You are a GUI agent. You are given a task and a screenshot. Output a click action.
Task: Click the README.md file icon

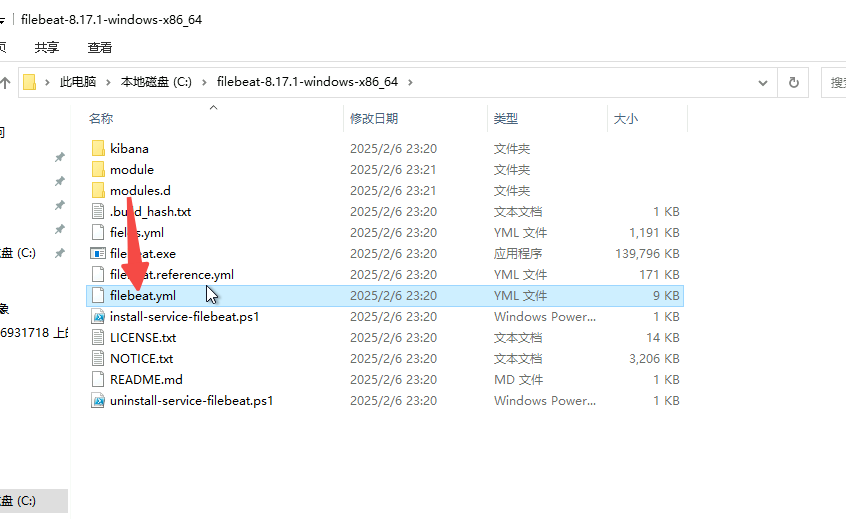click(98, 380)
